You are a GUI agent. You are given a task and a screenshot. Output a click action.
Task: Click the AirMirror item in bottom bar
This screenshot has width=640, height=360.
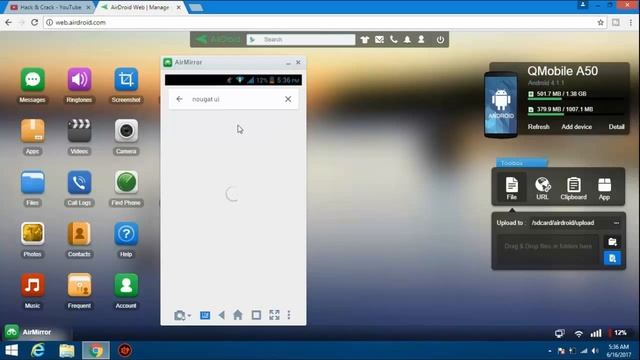(29, 332)
